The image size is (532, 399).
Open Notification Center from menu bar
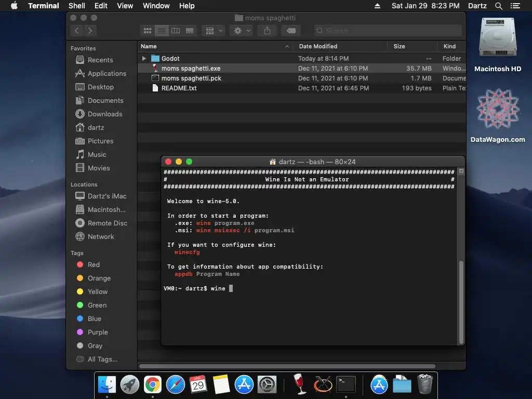515,6
